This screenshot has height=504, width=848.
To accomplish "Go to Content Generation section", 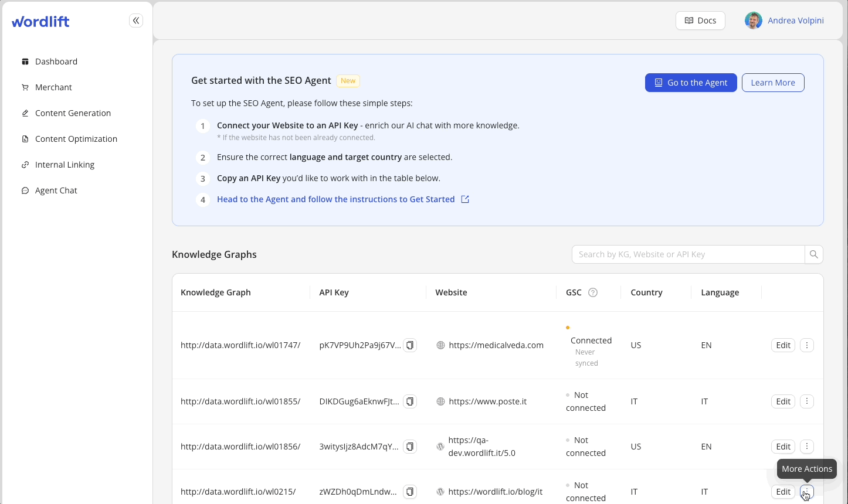I will [73, 113].
